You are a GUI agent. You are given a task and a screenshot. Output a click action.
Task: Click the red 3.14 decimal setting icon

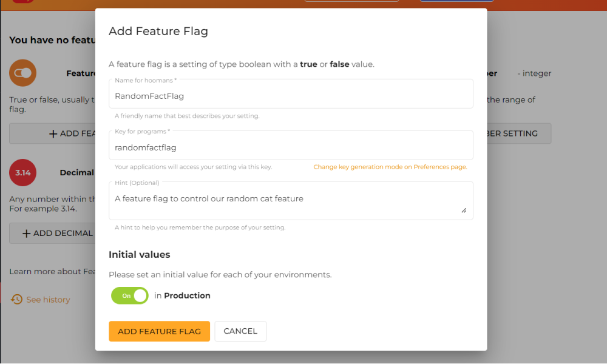point(22,172)
